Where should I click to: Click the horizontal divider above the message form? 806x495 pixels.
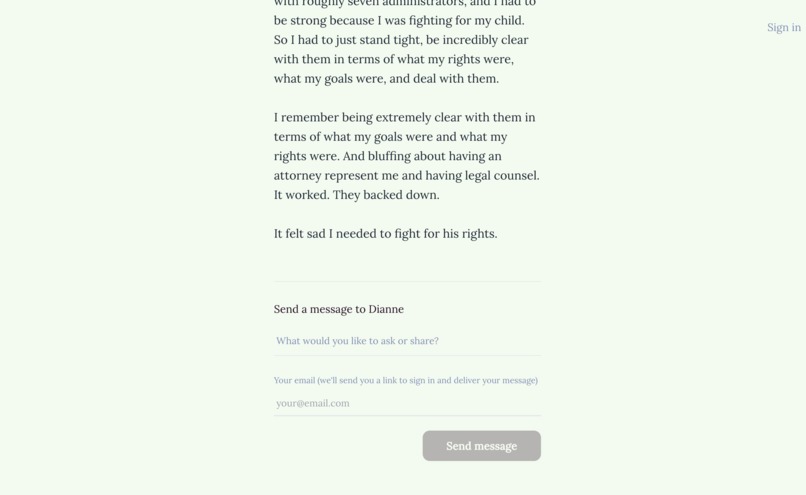[x=407, y=281]
